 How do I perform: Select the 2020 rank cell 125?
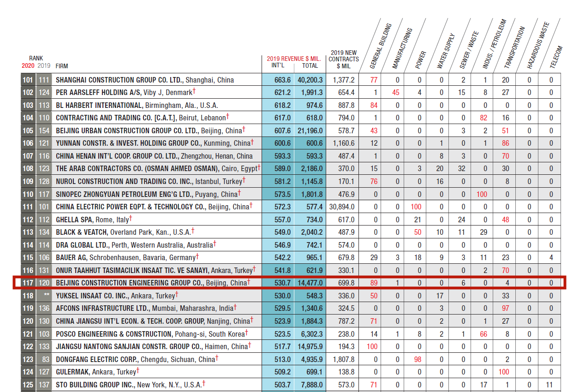(28, 385)
